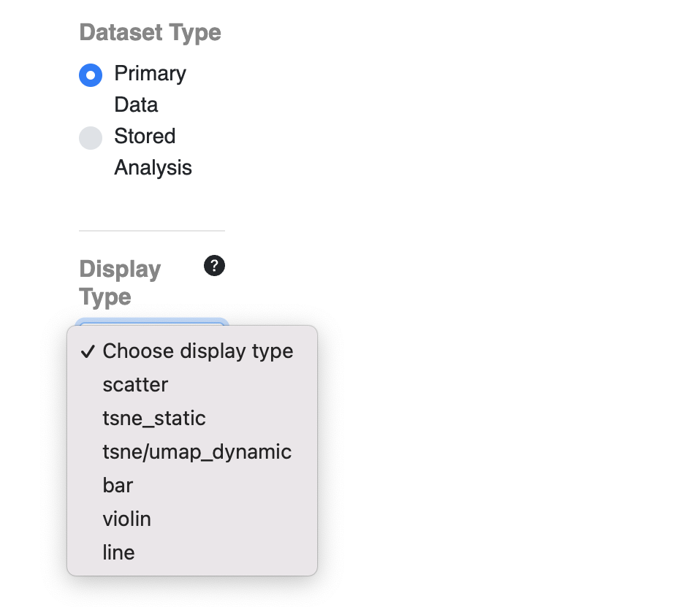Click the Display Type heading label
This screenshot has width=700, height=607.
coord(120,283)
